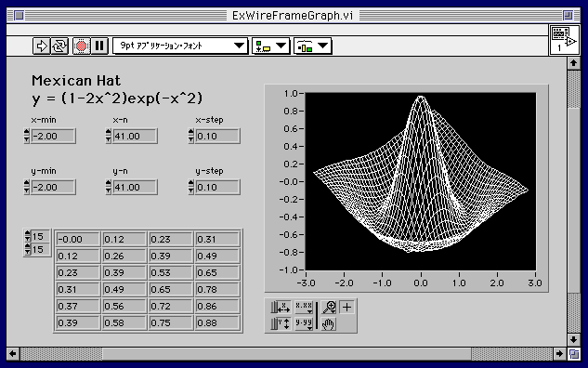This screenshot has height=368, width=588.
Task: Open the Distribute Objects dropdown
Action: coord(312,46)
